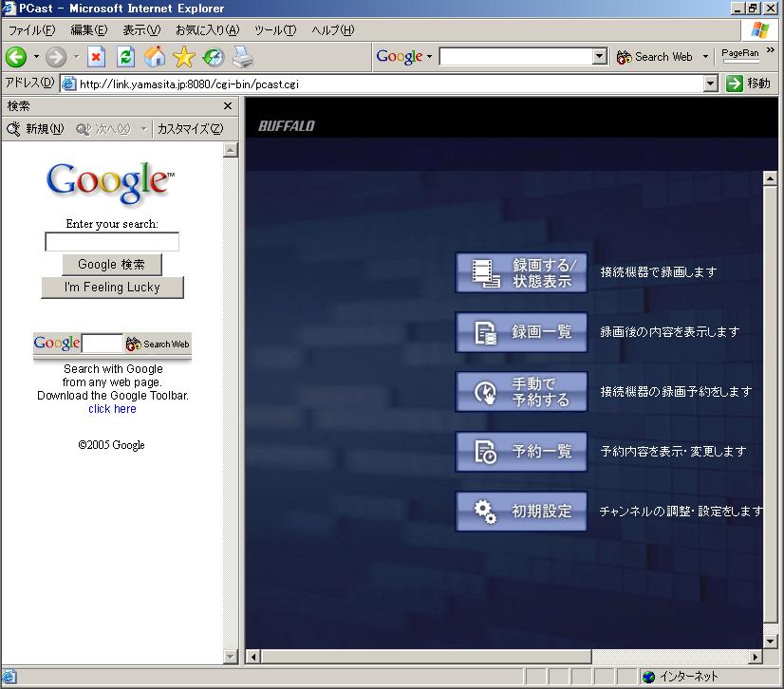
Task: Click the インターネット security zone indicator
Action: [x=710, y=677]
